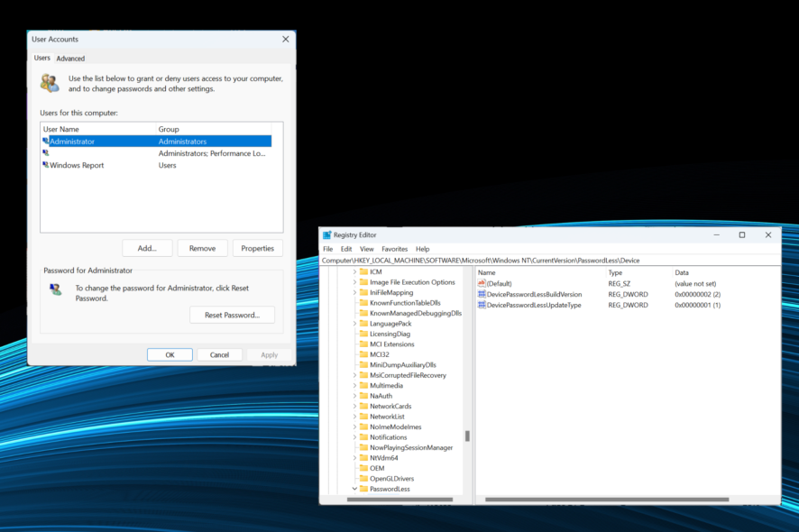
Task: Click Cancel in User Accounts dialog
Action: (220, 354)
